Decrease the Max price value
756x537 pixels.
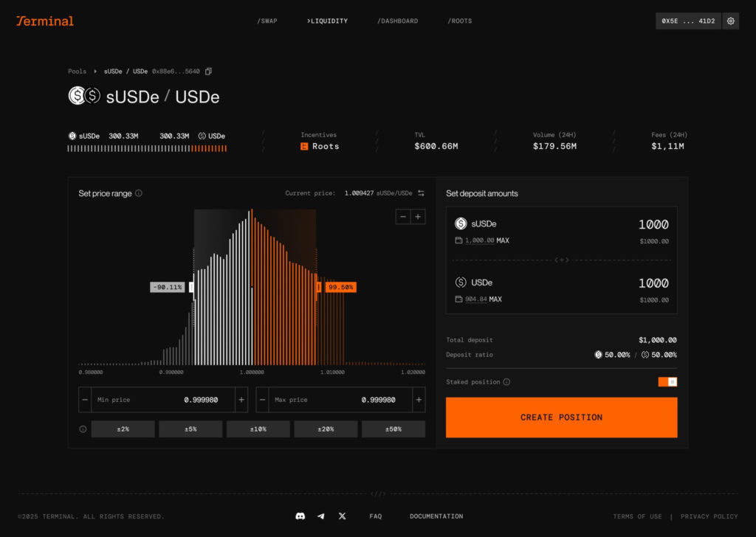[x=262, y=400]
